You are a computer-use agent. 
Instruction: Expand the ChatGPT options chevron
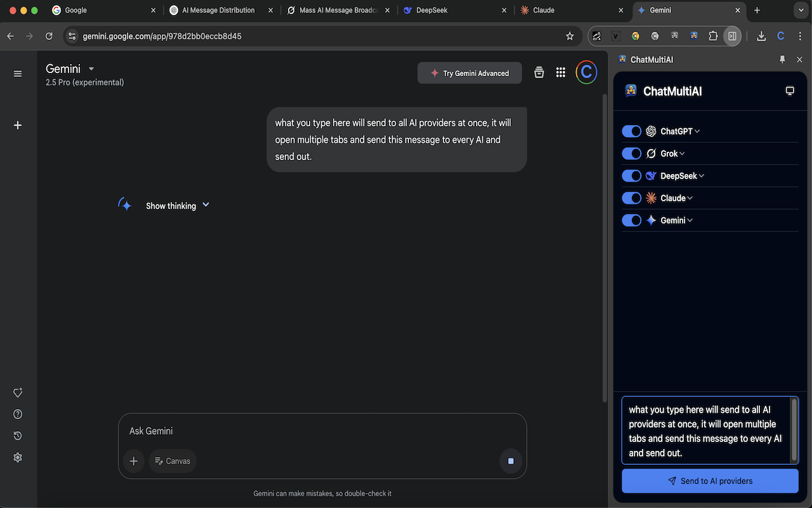tap(697, 131)
